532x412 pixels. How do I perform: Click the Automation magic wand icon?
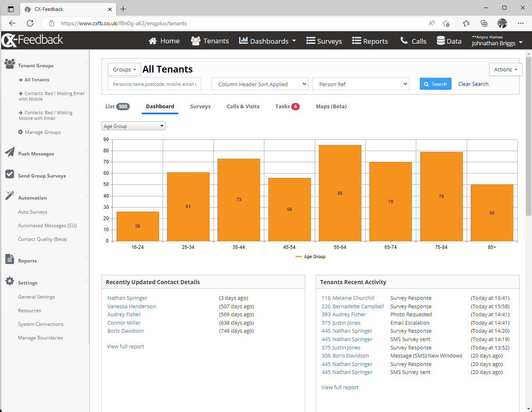coord(10,196)
